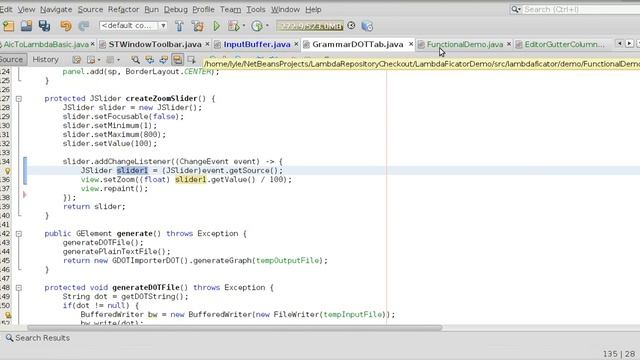Open the View menu
This screenshot has width=640, height=360.
(x=26, y=9)
